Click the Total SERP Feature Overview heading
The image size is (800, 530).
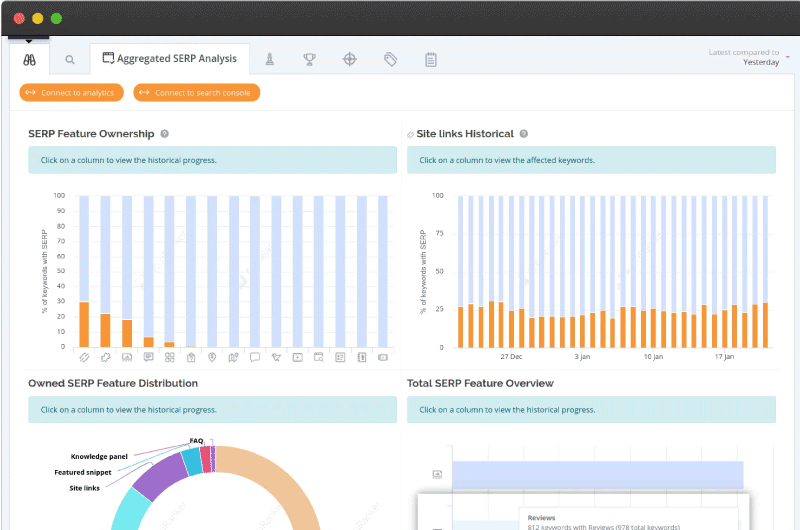tap(480, 383)
